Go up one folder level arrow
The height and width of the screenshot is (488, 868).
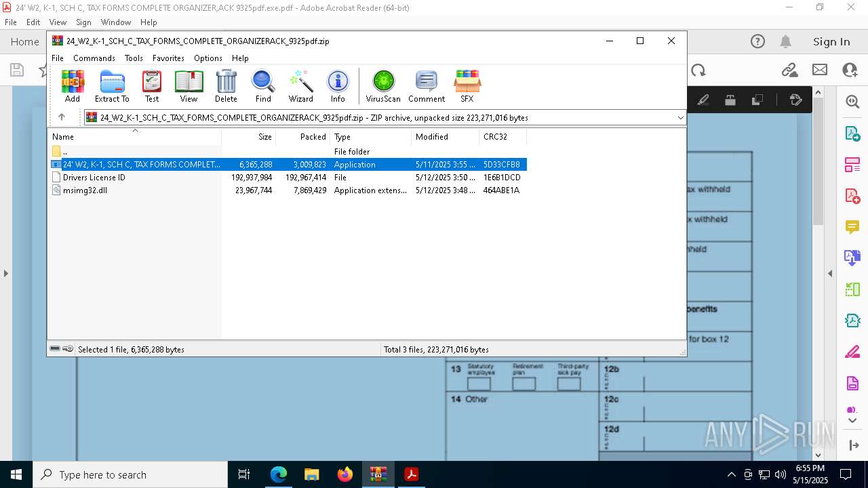coord(62,117)
